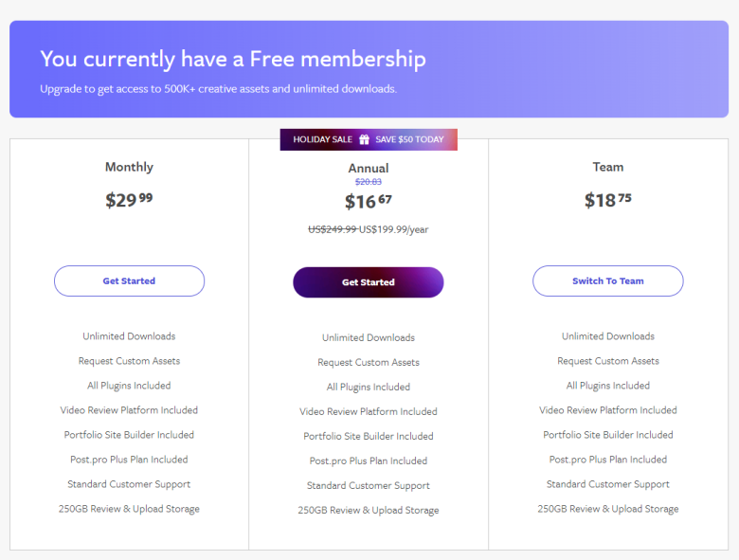Click the Free membership banner heading

click(x=233, y=59)
